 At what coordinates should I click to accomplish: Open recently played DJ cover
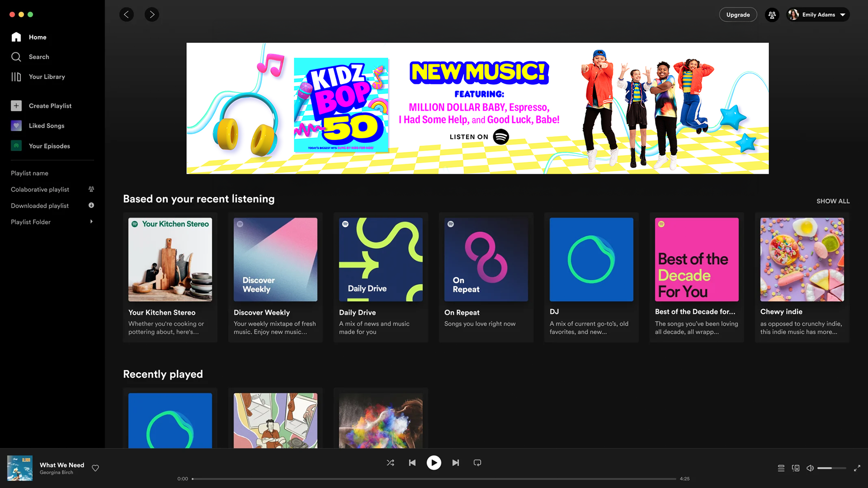tap(170, 421)
